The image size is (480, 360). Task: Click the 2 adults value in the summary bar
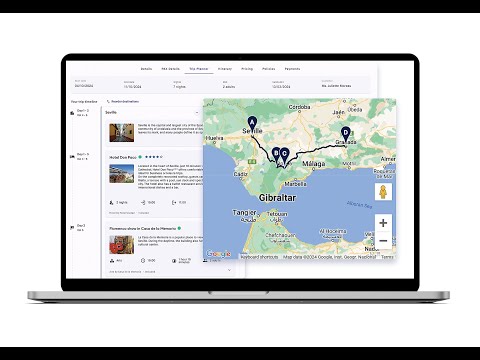point(229,87)
